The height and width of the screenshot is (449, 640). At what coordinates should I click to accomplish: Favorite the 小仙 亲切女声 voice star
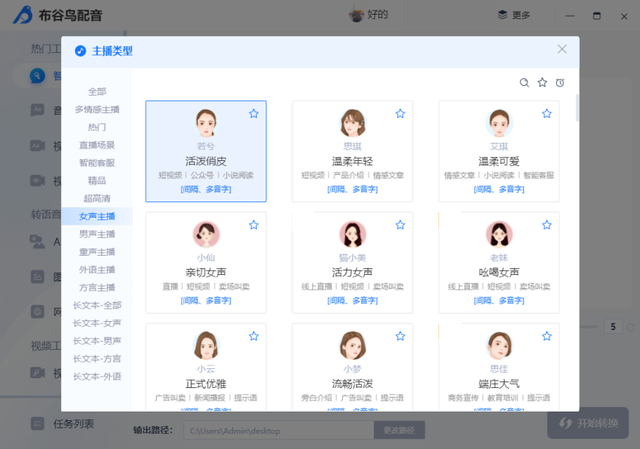(253, 225)
